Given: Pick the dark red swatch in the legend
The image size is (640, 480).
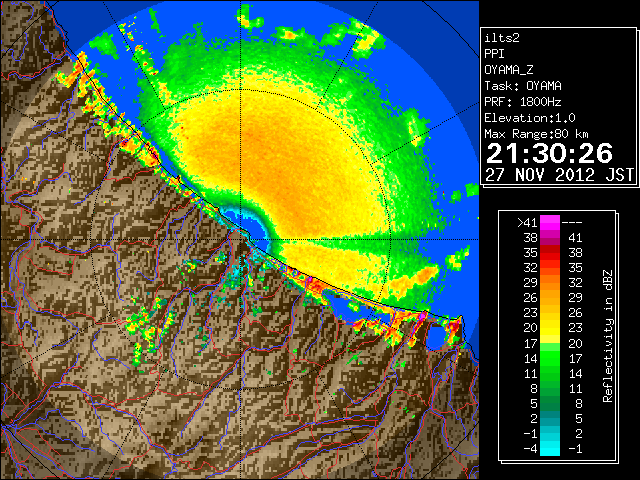Looking at the screenshot, I should click(x=550, y=249).
